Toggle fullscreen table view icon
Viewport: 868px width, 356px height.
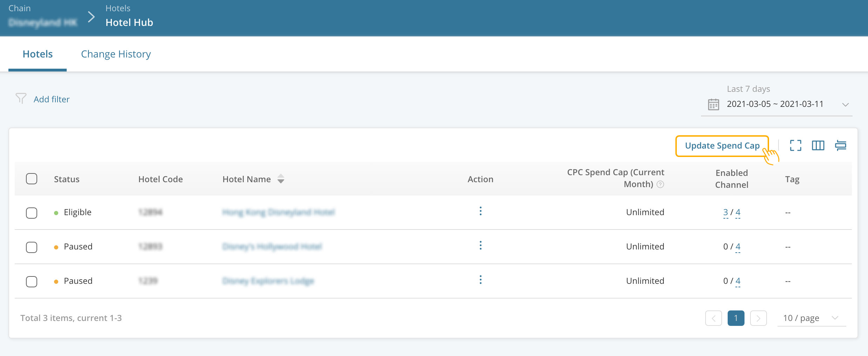pos(795,145)
